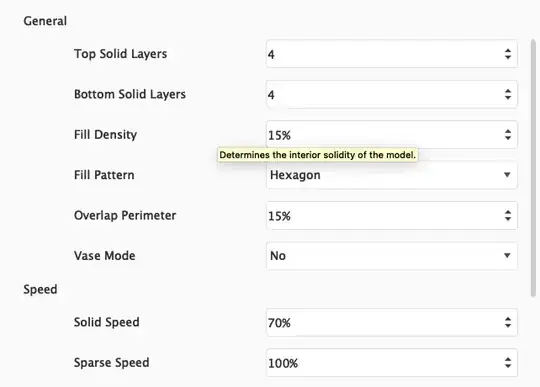540x387 pixels.
Task: Click into the Fill Density value field
Action: coord(392,135)
